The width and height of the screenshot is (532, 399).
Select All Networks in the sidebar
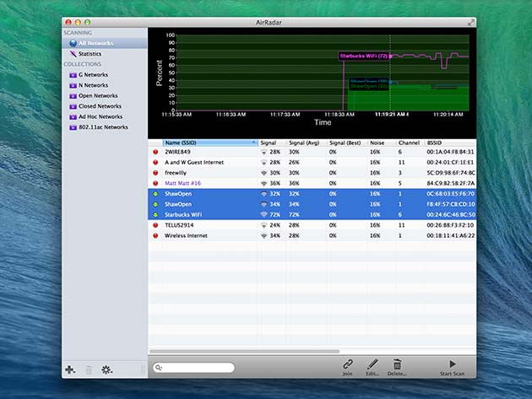coord(105,43)
